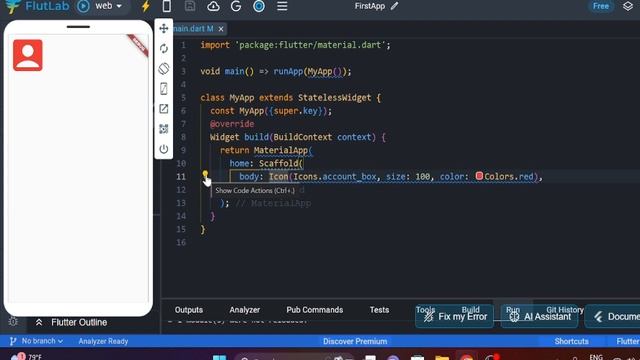Screen dimensions: 640x360
Task: Click the Documentation button
Action: 613,317
